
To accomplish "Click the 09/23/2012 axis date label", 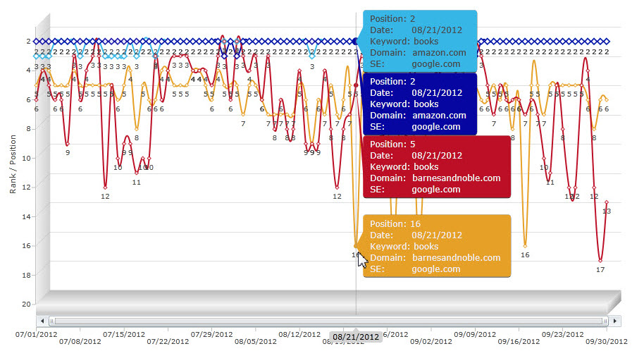I will (x=563, y=334).
